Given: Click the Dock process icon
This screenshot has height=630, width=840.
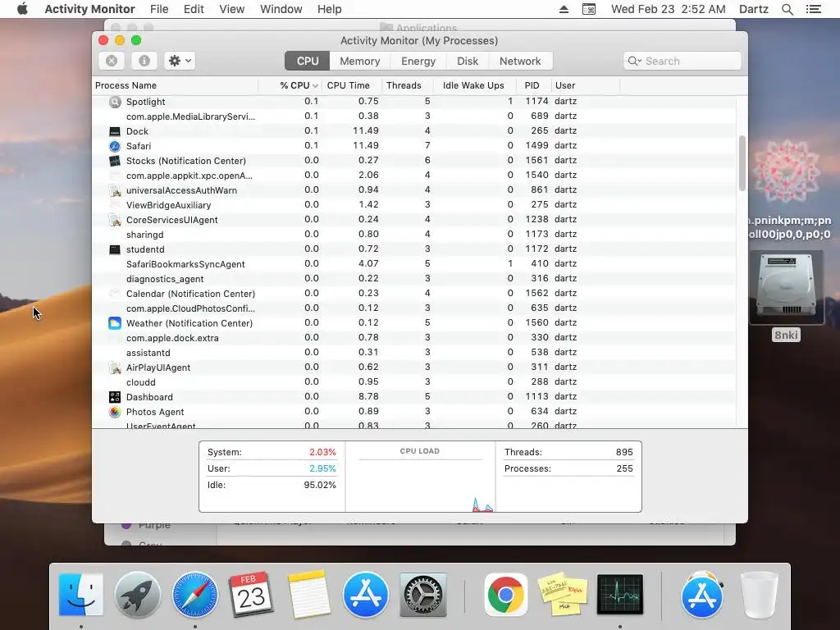Looking at the screenshot, I should point(115,131).
